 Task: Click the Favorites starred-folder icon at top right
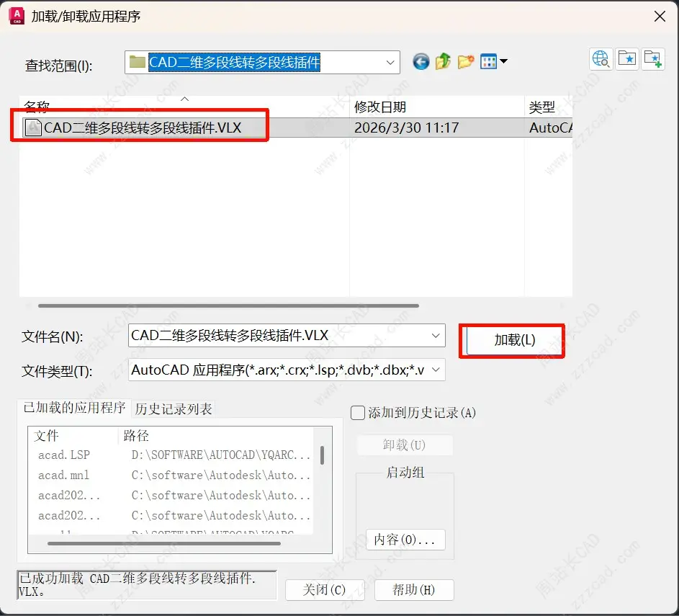[626, 58]
